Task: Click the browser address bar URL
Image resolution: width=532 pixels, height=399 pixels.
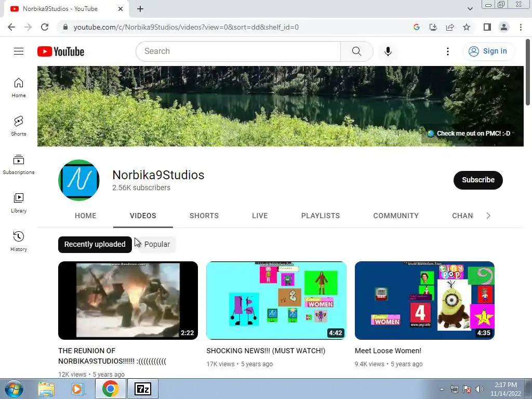Action: (x=186, y=27)
